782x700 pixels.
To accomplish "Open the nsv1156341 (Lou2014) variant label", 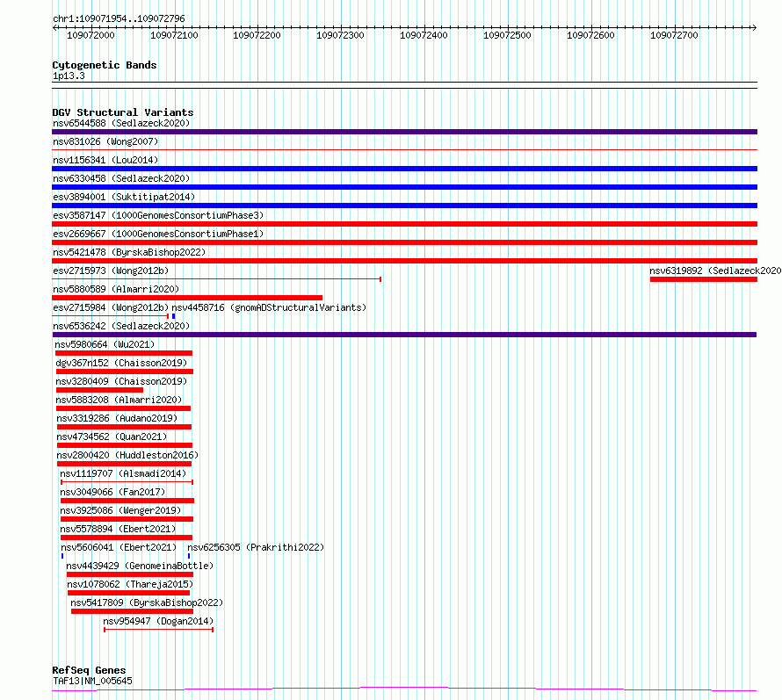I will (105, 160).
